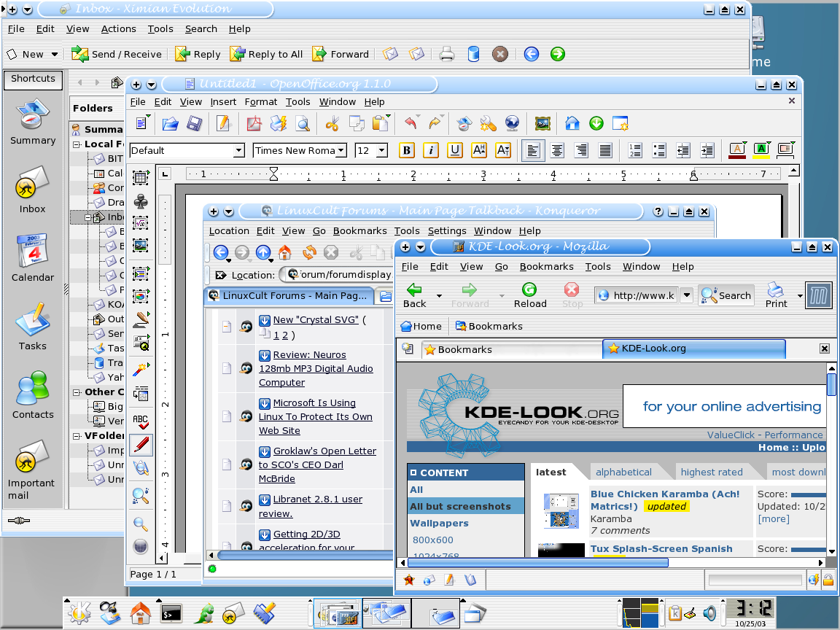Toggle bullets list in OpenOffice
The height and width of the screenshot is (630, 840).
pyautogui.click(x=659, y=150)
